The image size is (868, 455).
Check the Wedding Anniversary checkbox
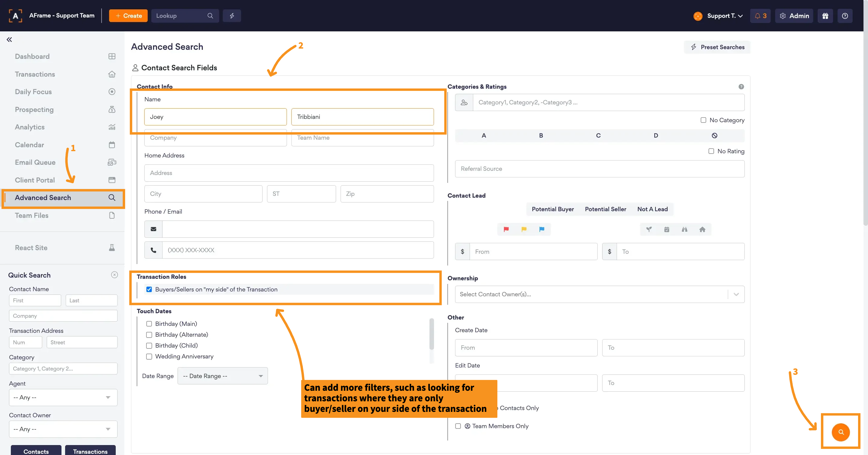[x=149, y=357]
